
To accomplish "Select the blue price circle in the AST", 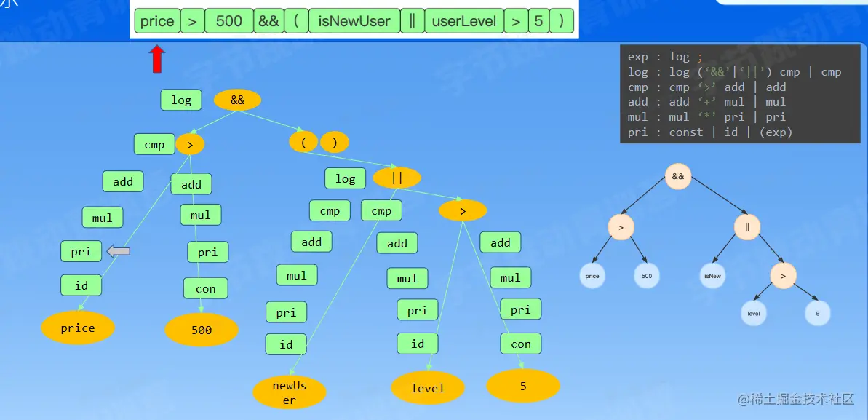I will [592, 276].
